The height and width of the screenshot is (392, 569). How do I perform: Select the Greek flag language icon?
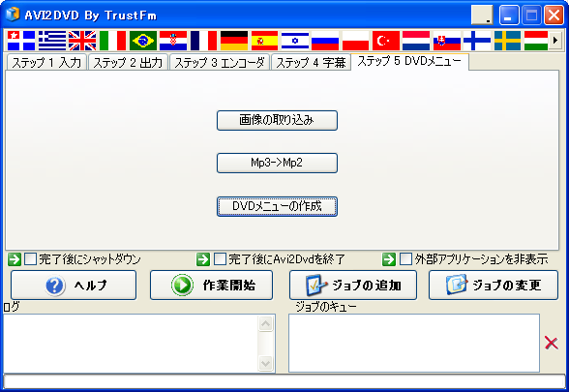(52, 41)
